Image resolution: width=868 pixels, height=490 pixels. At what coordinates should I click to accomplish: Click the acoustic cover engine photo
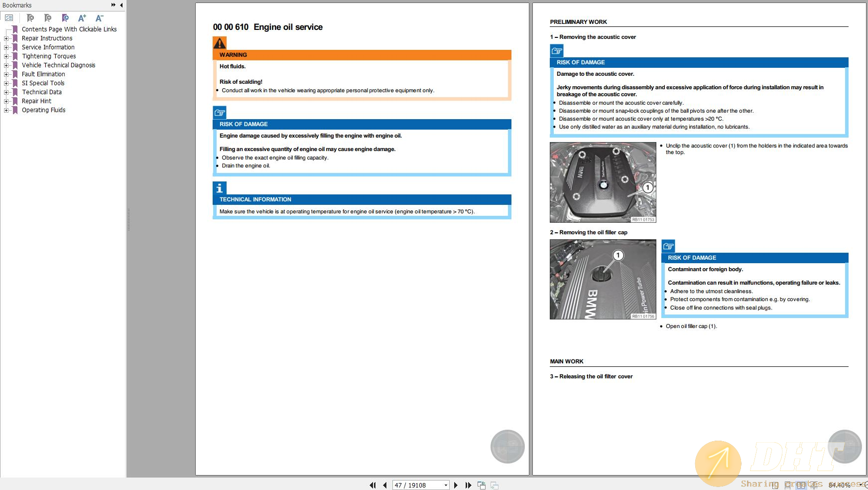pyautogui.click(x=603, y=182)
